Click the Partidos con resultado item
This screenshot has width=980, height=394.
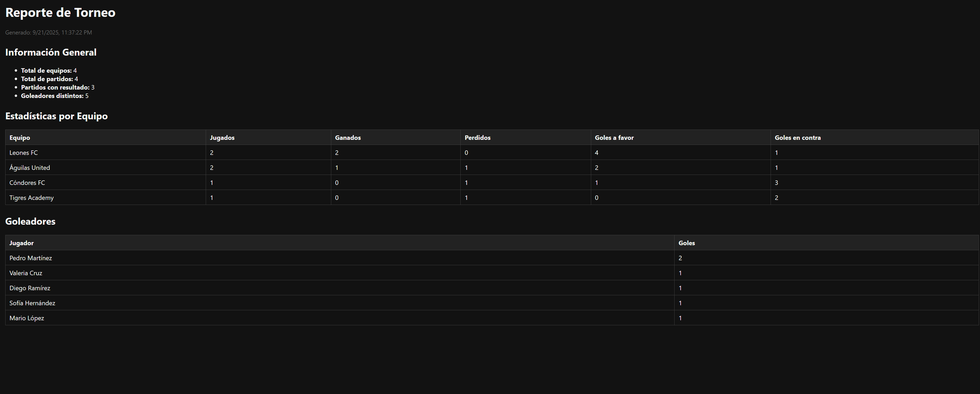57,87
